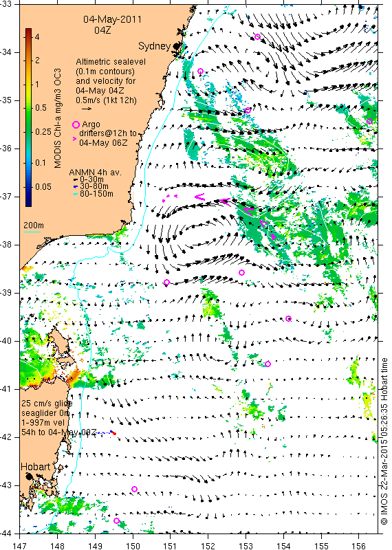Click the '156' longitude axis label
392x550 pixels.
359,546
